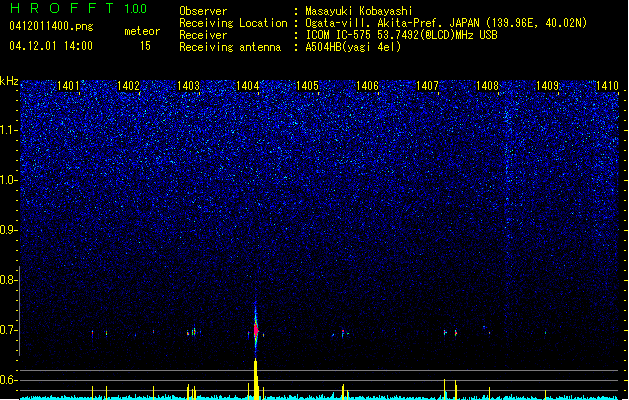Image resolution: width=629 pixels, height=400 pixels.
Task: Select the A504HB(yagi 4el) antenna text
Action: (353, 47)
